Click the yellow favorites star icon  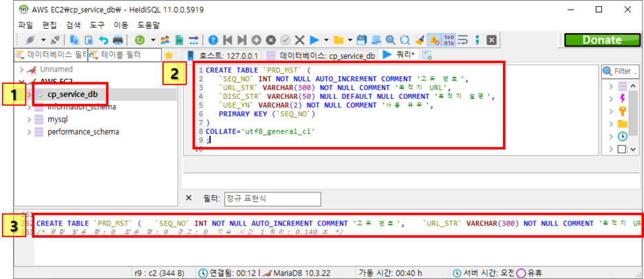coord(169,54)
